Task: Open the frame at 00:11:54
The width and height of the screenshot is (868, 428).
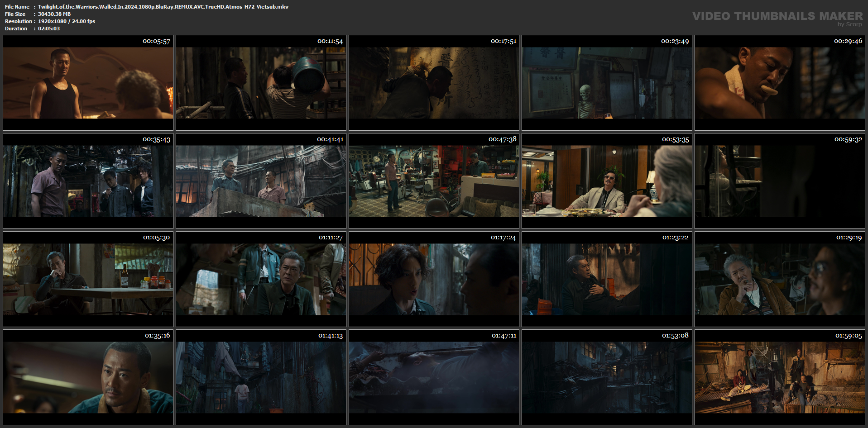Action: point(261,83)
